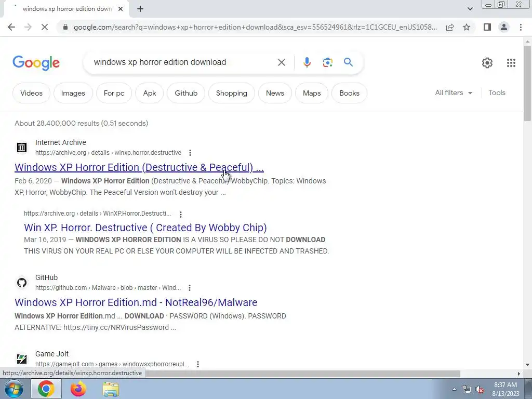Viewport: 532px width, 399px height.
Task: Click the Internet Archive favicon
Action: pyautogui.click(x=22, y=147)
